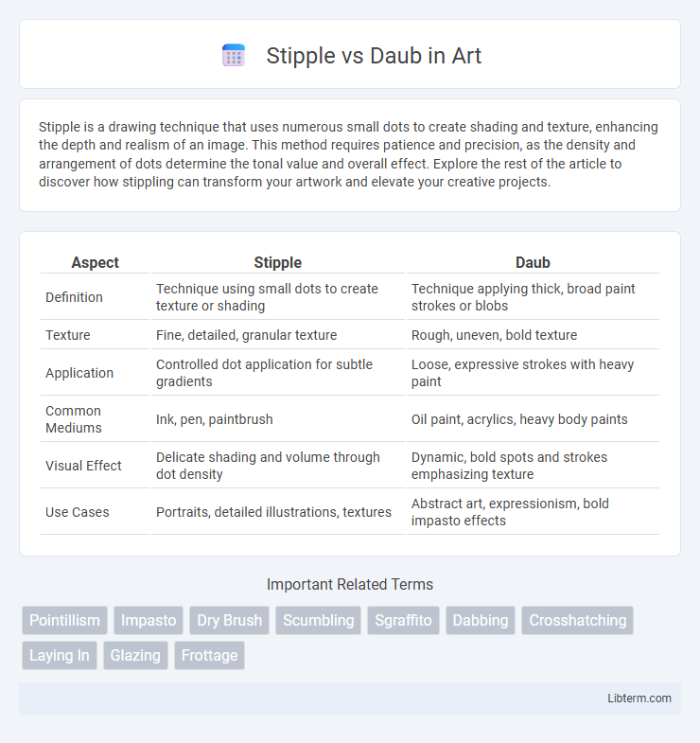Click the Definition row label
Image resolution: width=700 pixels, height=743 pixels.
(x=74, y=297)
